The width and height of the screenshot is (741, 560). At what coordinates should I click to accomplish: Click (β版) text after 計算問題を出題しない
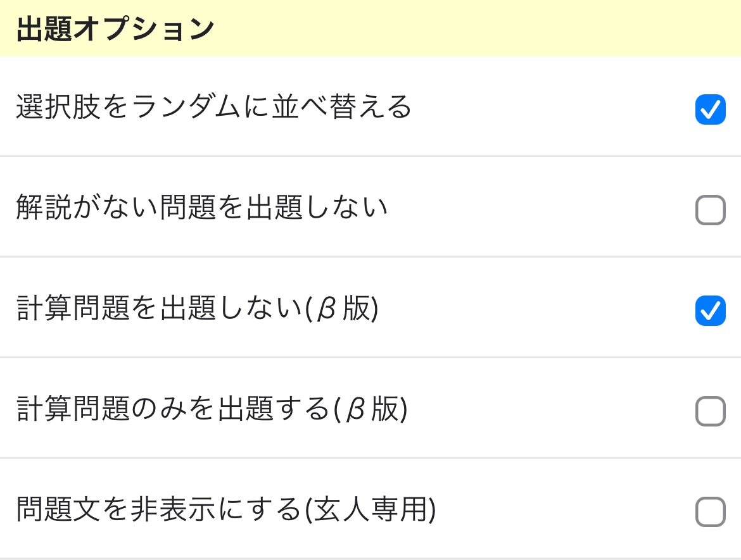[x=341, y=308]
